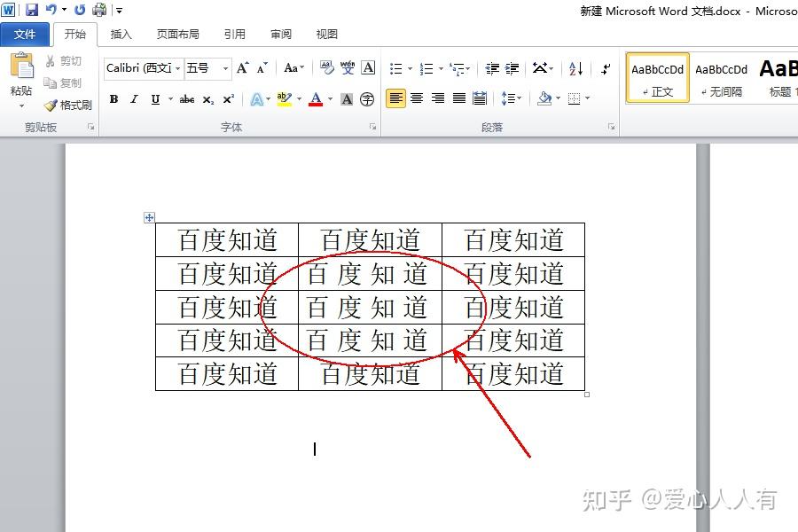Select the 正文 style thumbnail
The width and height of the screenshot is (798, 532).
pos(657,78)
